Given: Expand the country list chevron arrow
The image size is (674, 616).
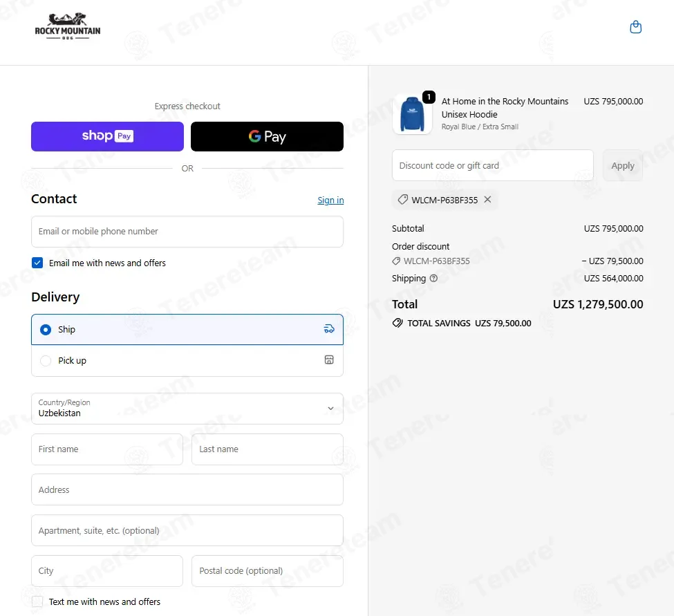Looking at the screenshot, I should [x=330, y=409].
